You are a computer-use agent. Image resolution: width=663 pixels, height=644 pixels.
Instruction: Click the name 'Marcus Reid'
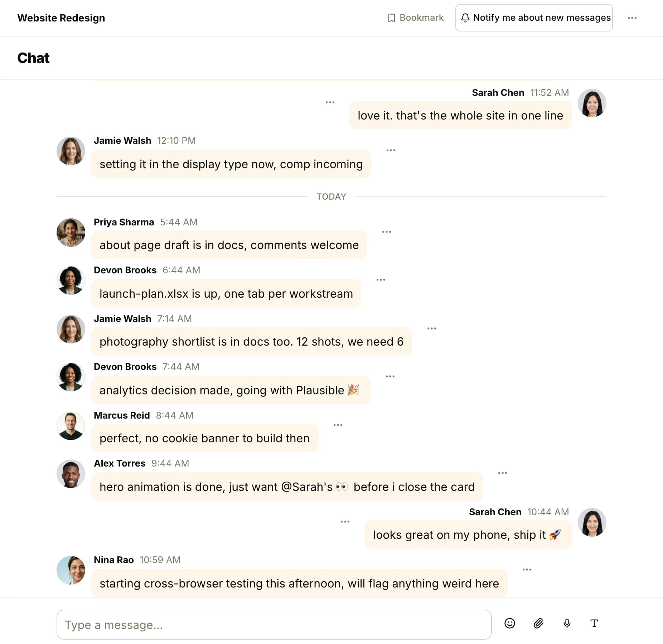[122, 415]
